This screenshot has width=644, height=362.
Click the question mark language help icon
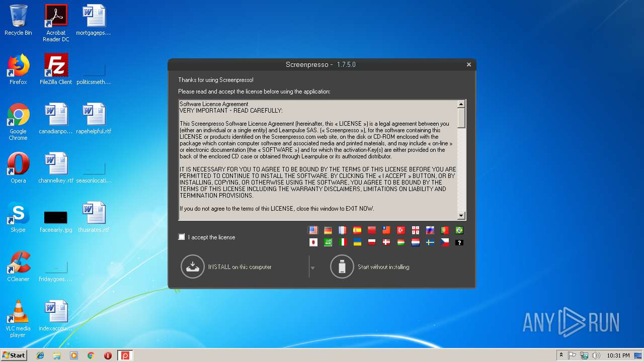click(x=459, y=242)
